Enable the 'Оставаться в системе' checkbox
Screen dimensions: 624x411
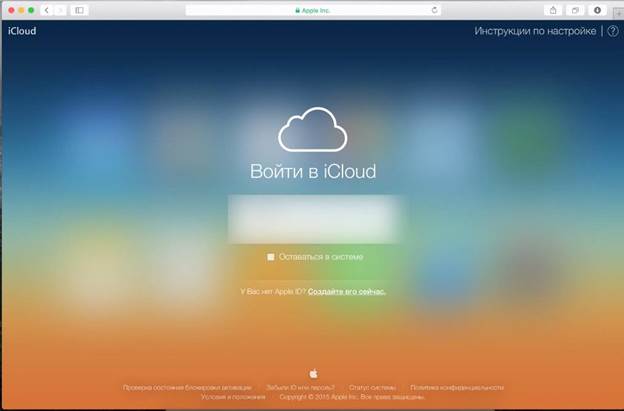270,257
